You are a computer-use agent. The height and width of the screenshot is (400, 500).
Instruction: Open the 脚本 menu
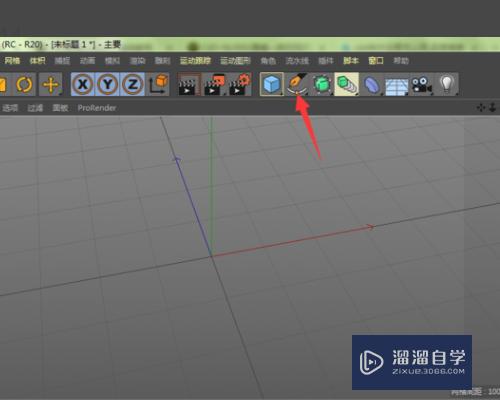coord(351,61)
